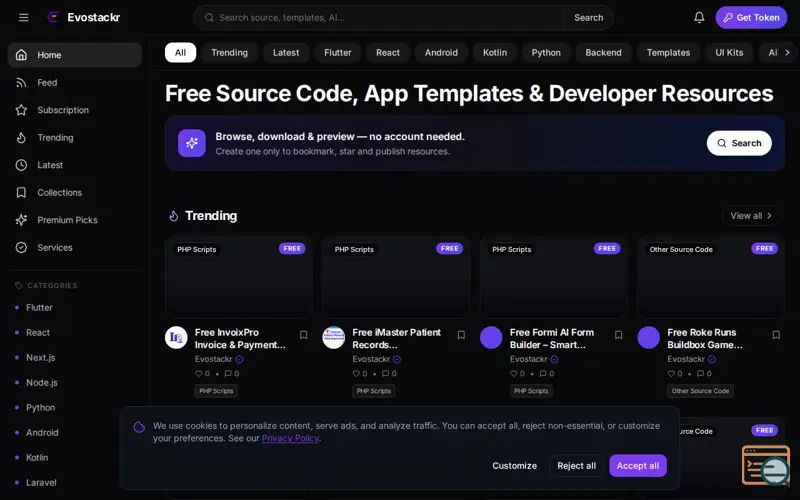Open Collections bookmark in sidebar

click(21, 192)
